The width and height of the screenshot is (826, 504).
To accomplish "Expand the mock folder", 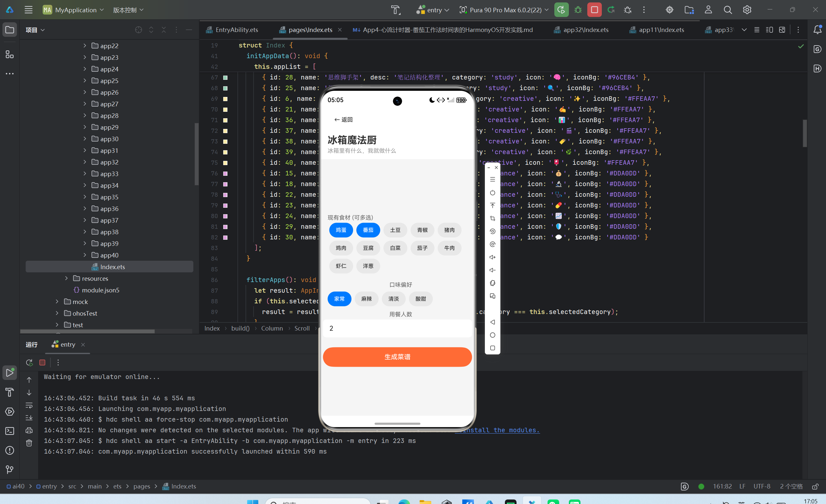I will 57,301.
